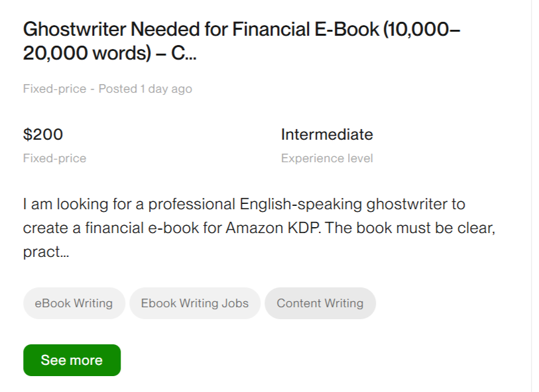
Task: Click the job card heading area
Action: (x=243, y=41)
